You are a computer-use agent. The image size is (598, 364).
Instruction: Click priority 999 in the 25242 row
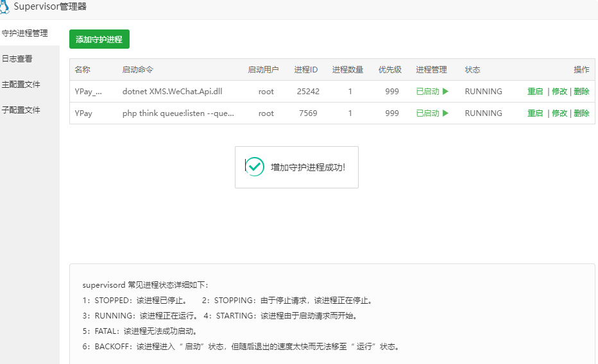click(392, 92)
